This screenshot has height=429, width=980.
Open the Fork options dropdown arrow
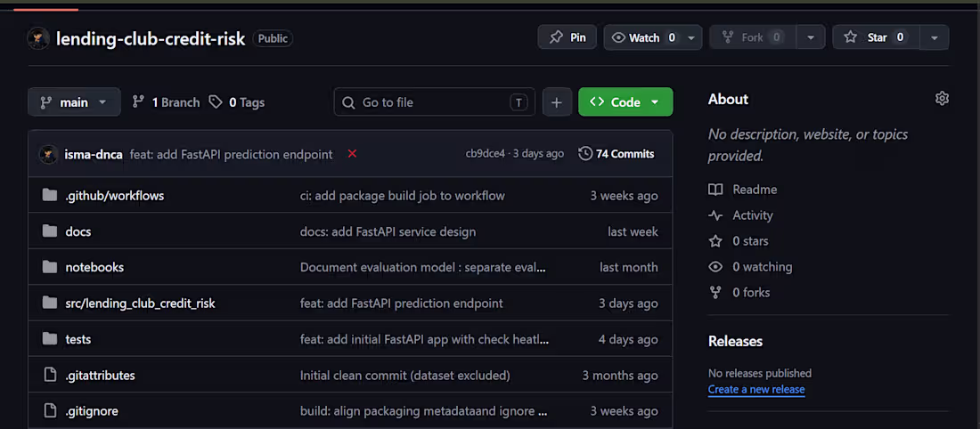point(811,37)
